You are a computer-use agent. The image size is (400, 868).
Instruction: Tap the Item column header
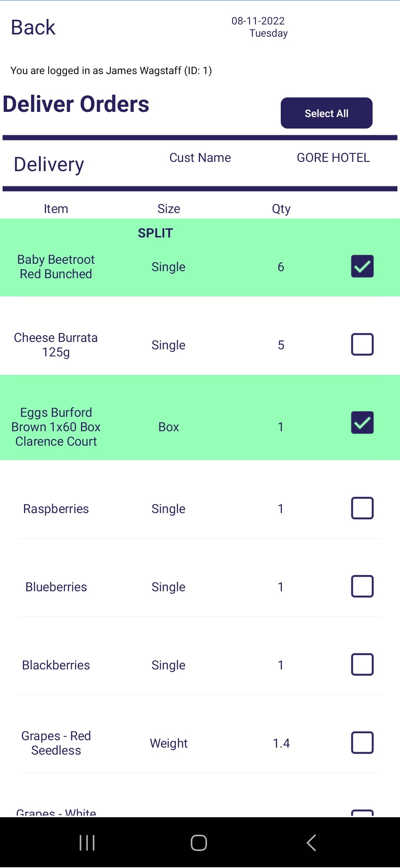tap(56, 209)
